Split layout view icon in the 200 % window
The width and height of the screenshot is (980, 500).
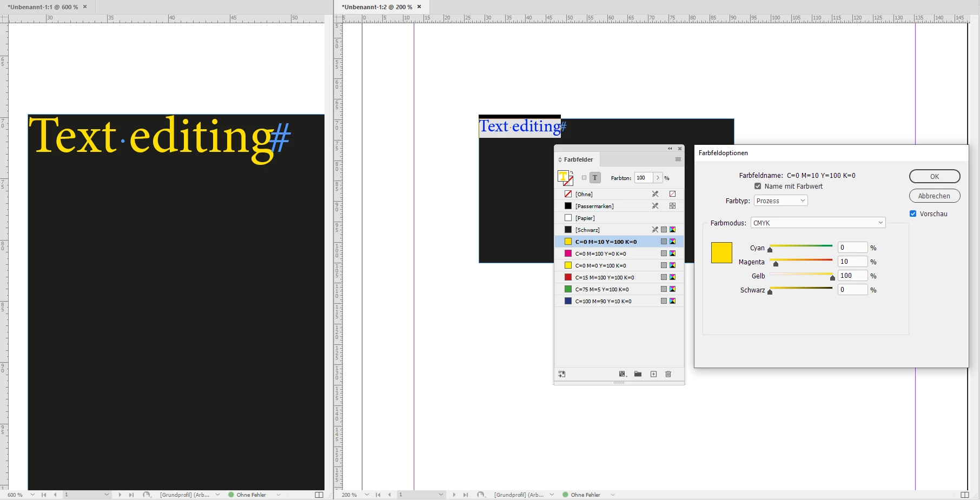(965, 495)
